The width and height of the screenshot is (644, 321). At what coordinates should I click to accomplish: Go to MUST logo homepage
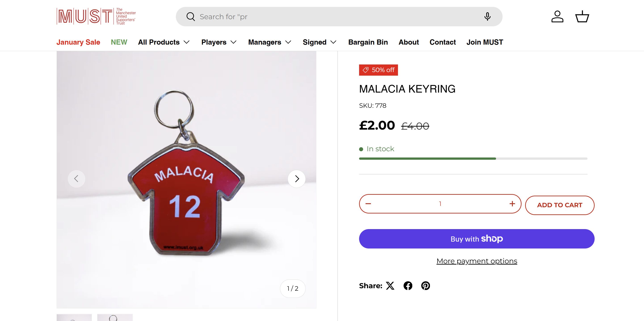(x=96, y=17)
